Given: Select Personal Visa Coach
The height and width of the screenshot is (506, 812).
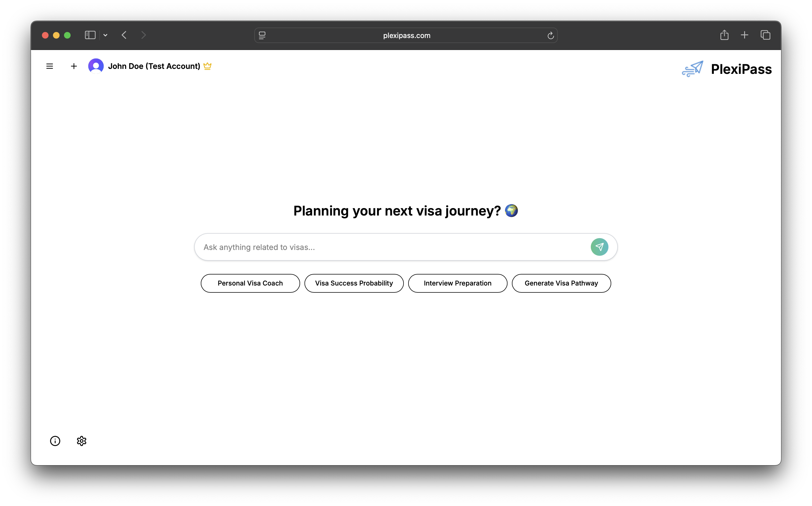Looking at the screenshot, I should (x=250, y=283).
